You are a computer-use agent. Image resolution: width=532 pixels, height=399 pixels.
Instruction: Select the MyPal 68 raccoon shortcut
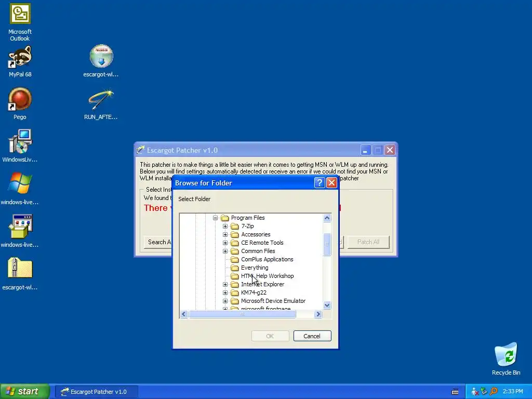click(x=20, y=61)
